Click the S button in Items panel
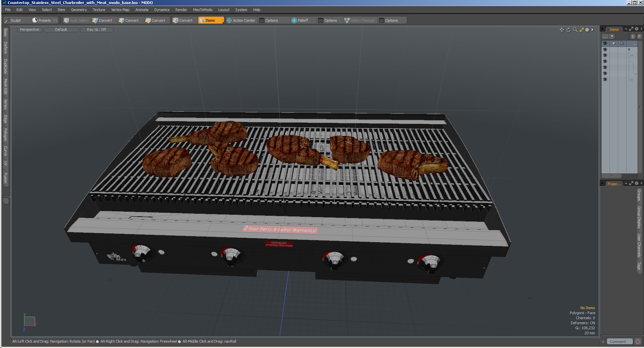 pyautogui.click(x=633, y=36)
